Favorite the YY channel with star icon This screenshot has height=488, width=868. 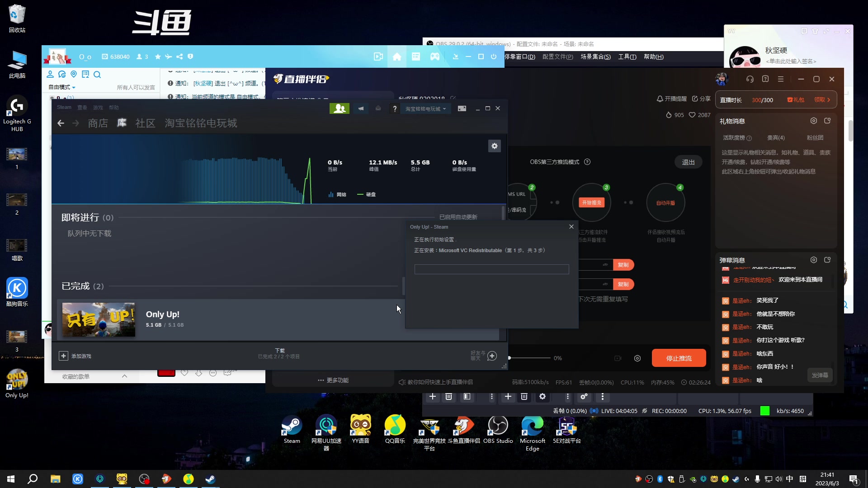pyautogui.click(x=158, y=56)
